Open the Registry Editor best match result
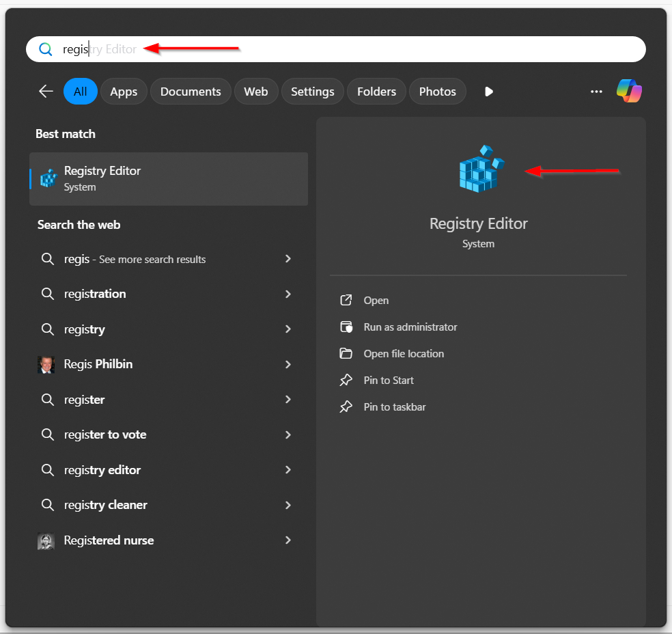Viewport: 672px width, 634px height. 169,179
